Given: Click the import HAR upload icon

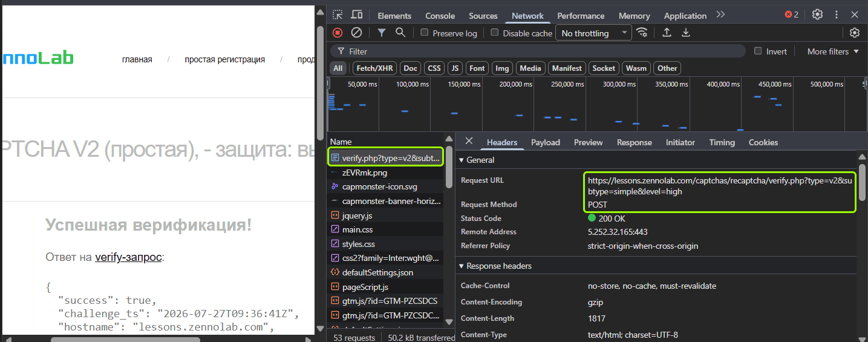Looking at the screenshot, I should pyautogui.click(x=667, y=33).
